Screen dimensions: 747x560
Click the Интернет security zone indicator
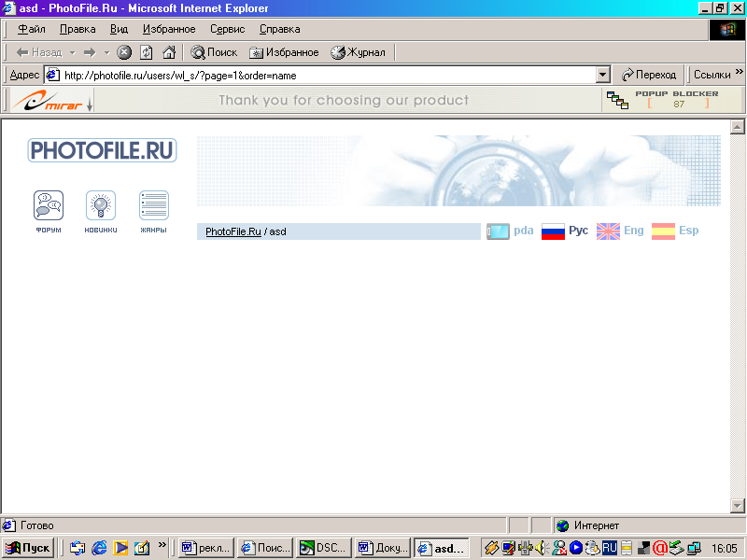click(x=588, y=525)
